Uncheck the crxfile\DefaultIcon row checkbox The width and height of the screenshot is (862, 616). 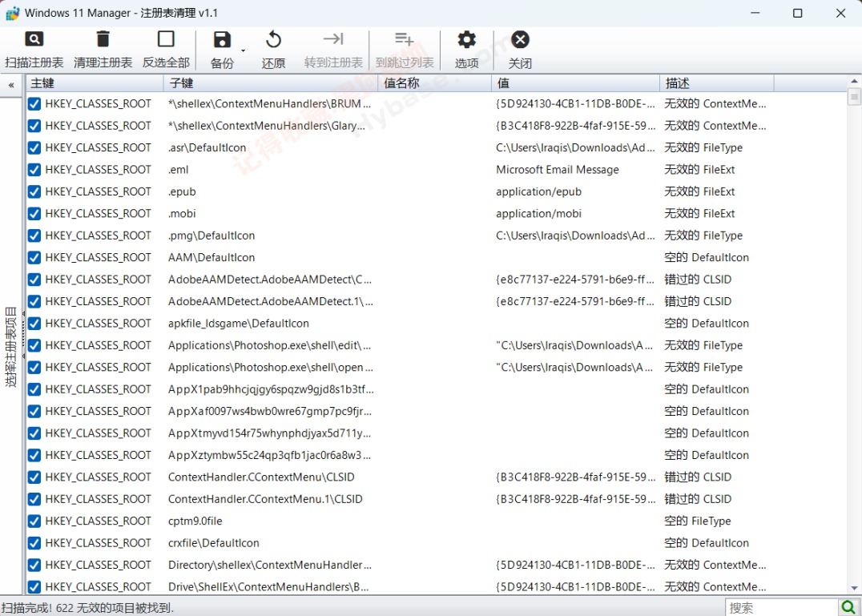click(x=34, y=543)
